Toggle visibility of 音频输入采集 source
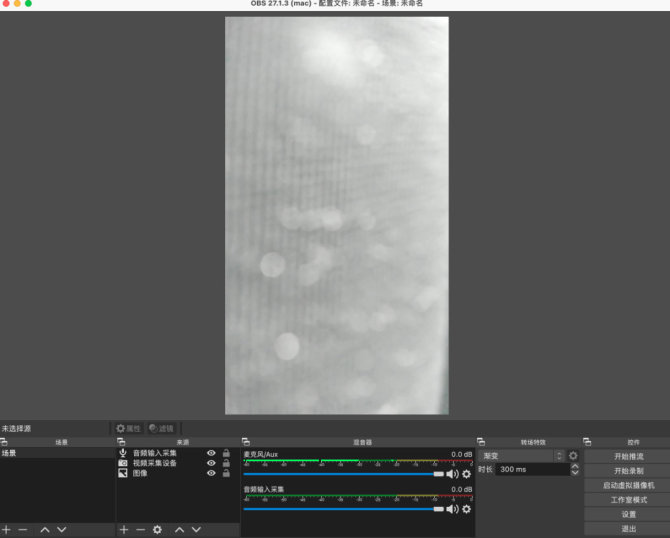Viewport: 670px width, 538px height. click(211, 453)
